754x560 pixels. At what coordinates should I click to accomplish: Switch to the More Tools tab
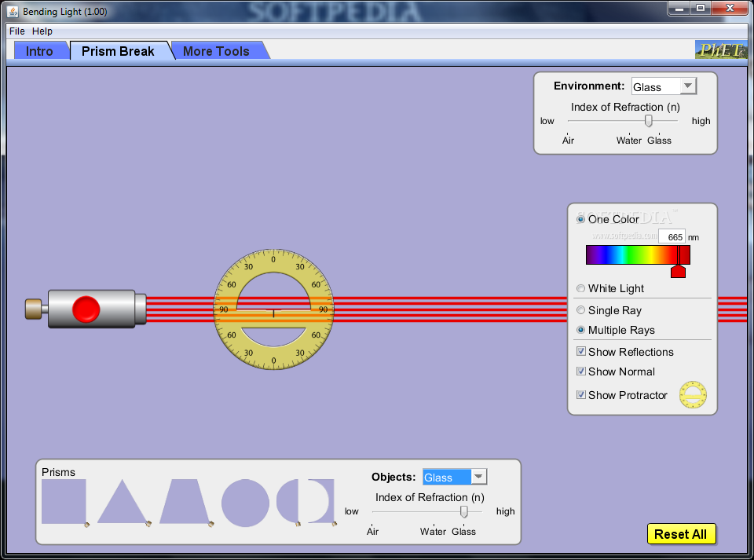217,51
